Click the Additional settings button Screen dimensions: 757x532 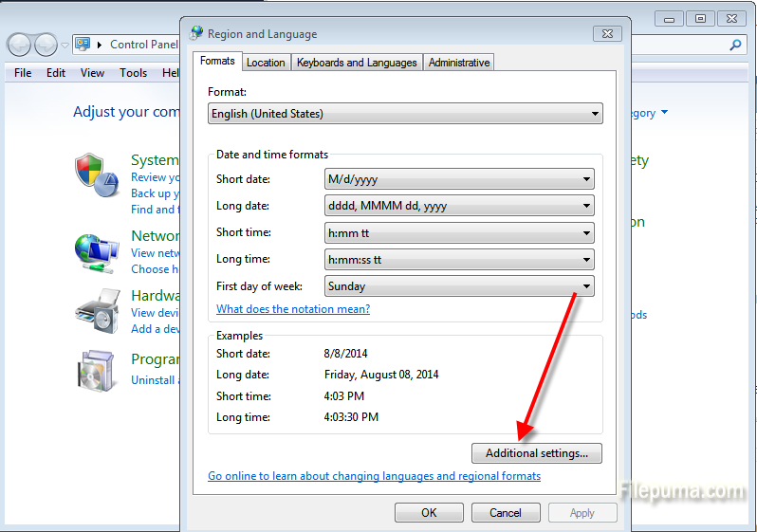[537, 453]
